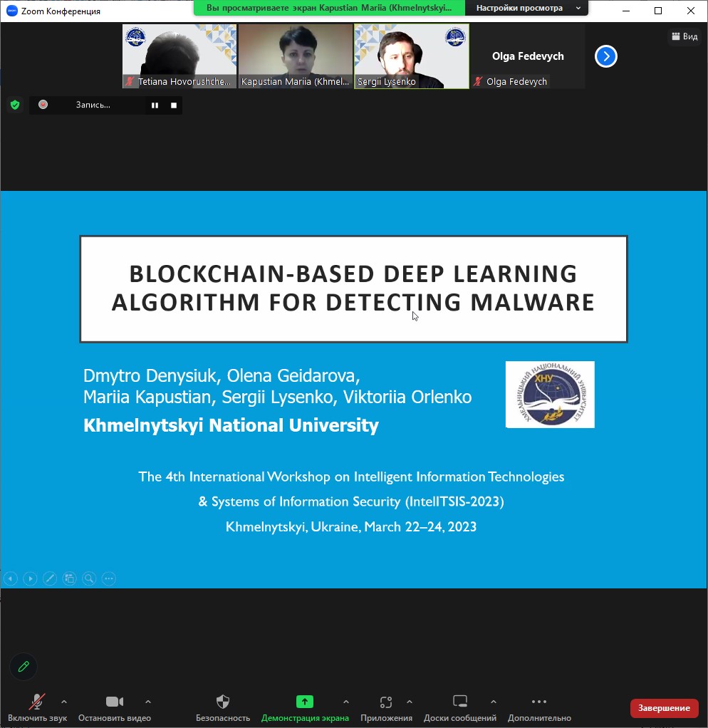Pause the recording
This screenshot has width=708, height=728.
pos(155,105)
